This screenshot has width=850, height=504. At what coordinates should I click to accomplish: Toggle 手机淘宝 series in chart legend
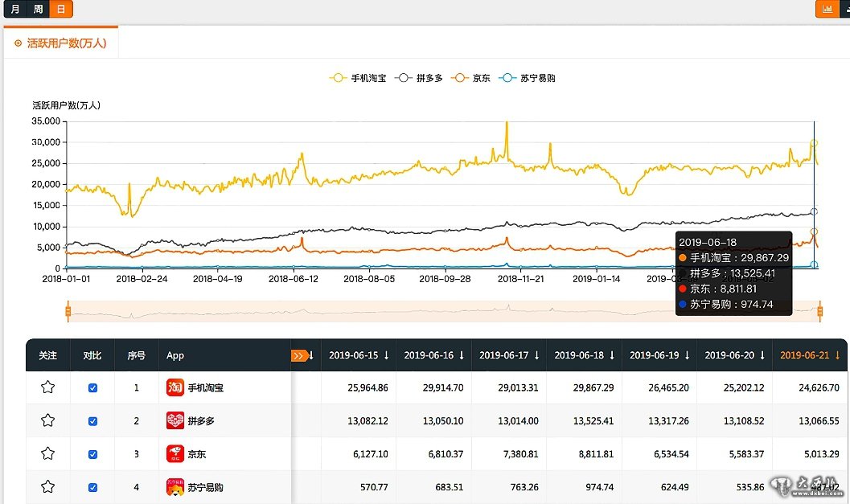click(359, 78)
